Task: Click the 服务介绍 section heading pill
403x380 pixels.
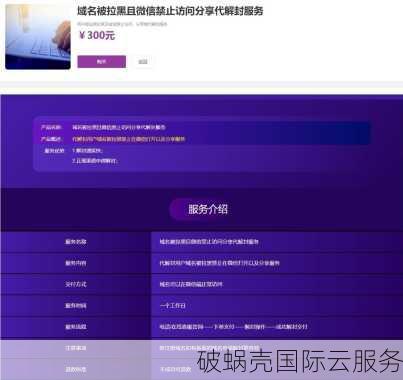Action: (201, 209)
